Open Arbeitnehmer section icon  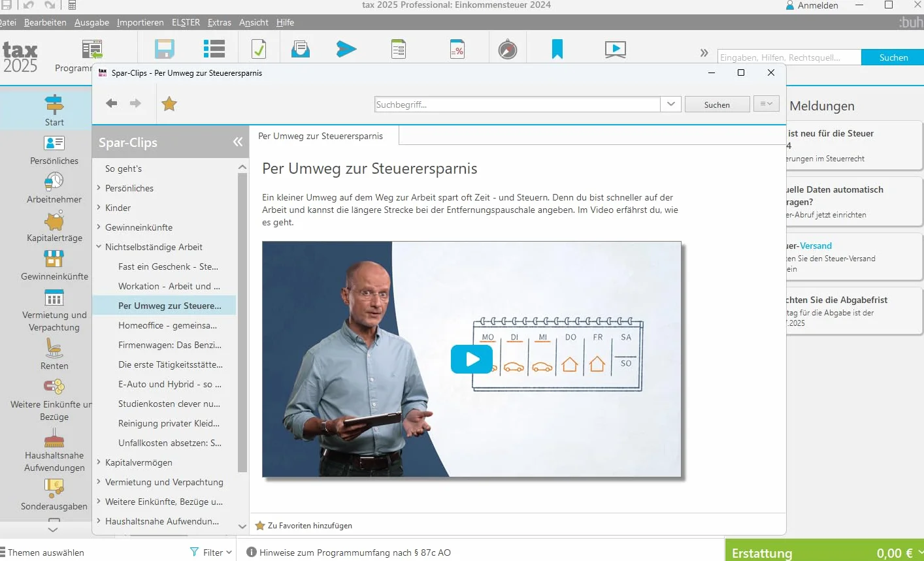tap(54, 181)
